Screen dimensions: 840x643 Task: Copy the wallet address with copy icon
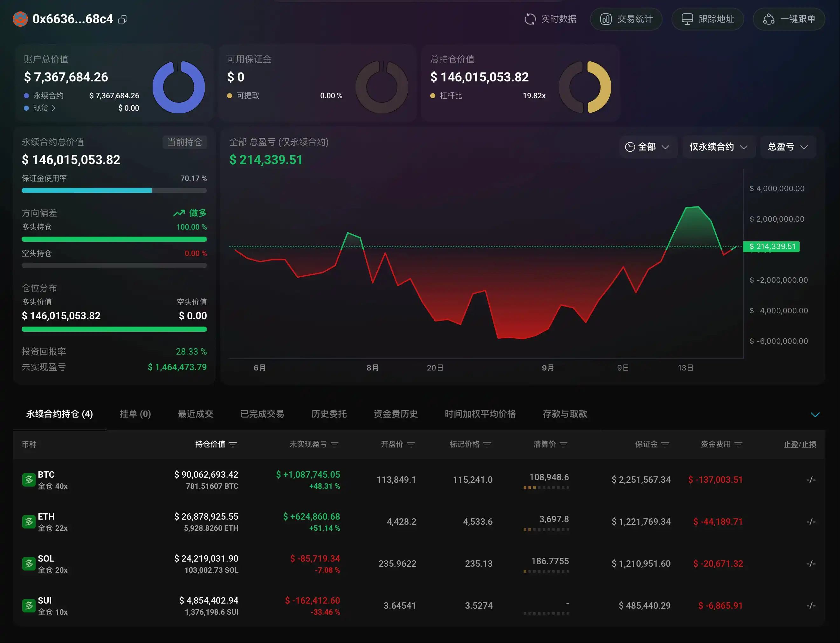tap(123, 19)
